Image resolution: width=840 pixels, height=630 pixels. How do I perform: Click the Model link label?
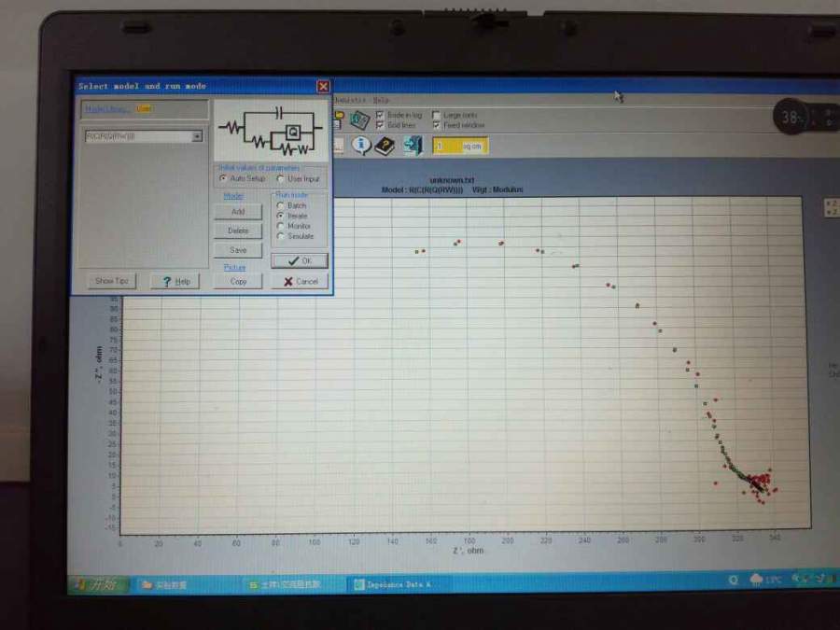[x=233, y=196]
